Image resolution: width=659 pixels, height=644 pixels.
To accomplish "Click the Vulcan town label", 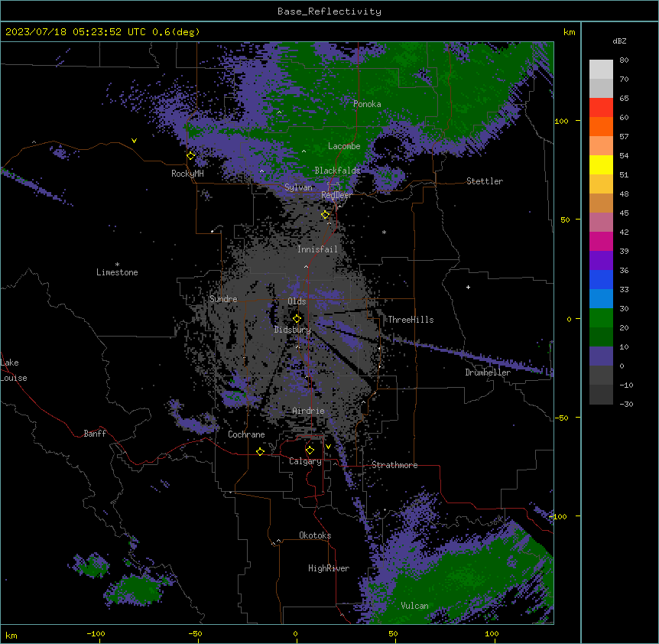I will 414,606.
